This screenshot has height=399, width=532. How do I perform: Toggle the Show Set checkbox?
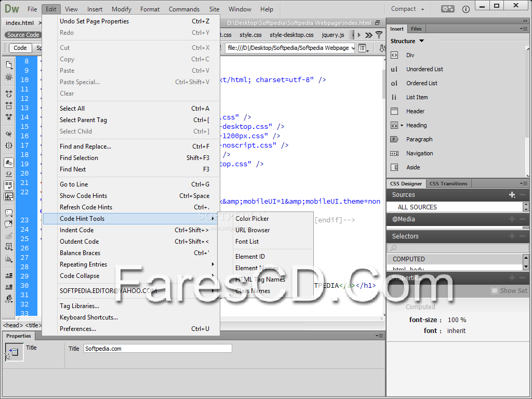pos(495,291)
